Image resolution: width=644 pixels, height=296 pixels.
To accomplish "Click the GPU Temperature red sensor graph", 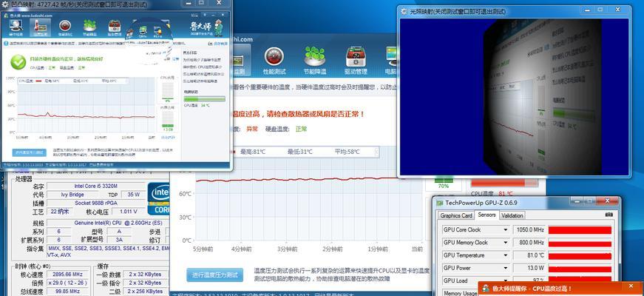I will click(x=580, y=255).
